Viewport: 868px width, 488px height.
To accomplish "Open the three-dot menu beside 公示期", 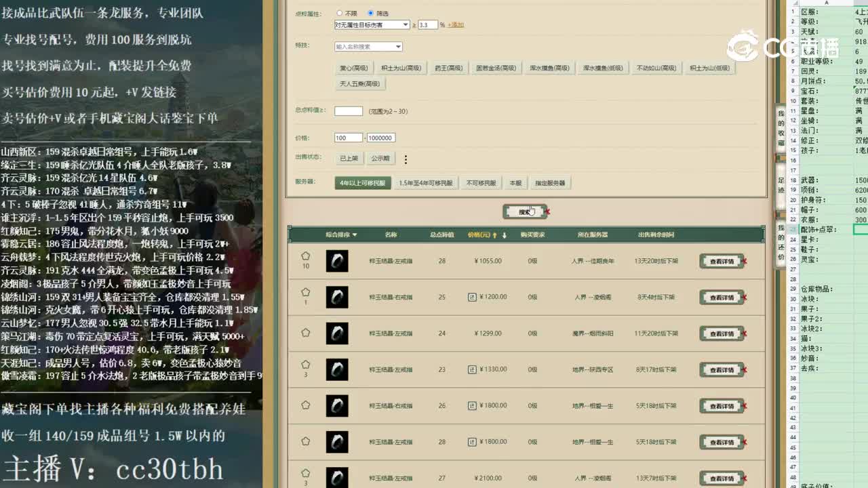I will pyautogui.click(x=406, y=159).
